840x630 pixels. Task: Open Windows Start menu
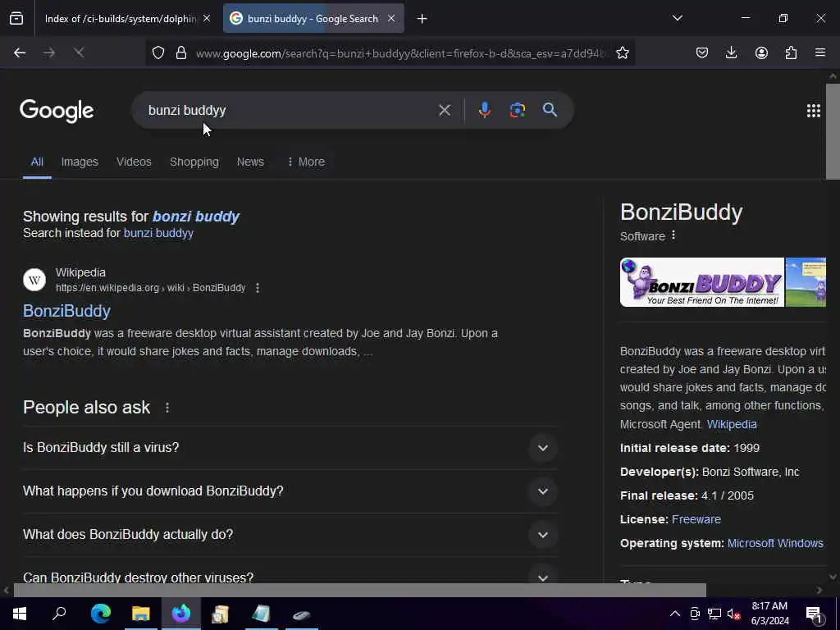point(20,614)
